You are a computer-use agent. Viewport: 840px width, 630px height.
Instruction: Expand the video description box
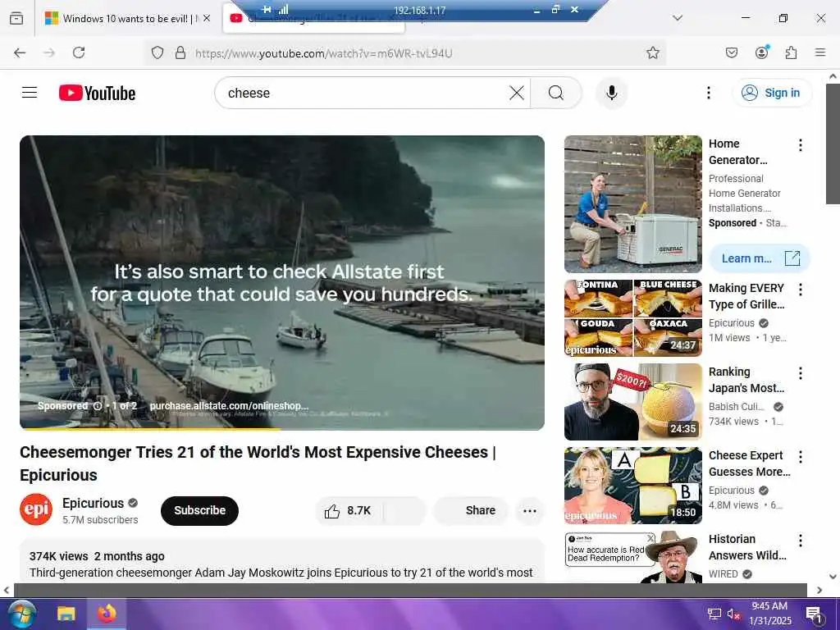(282, 561)
